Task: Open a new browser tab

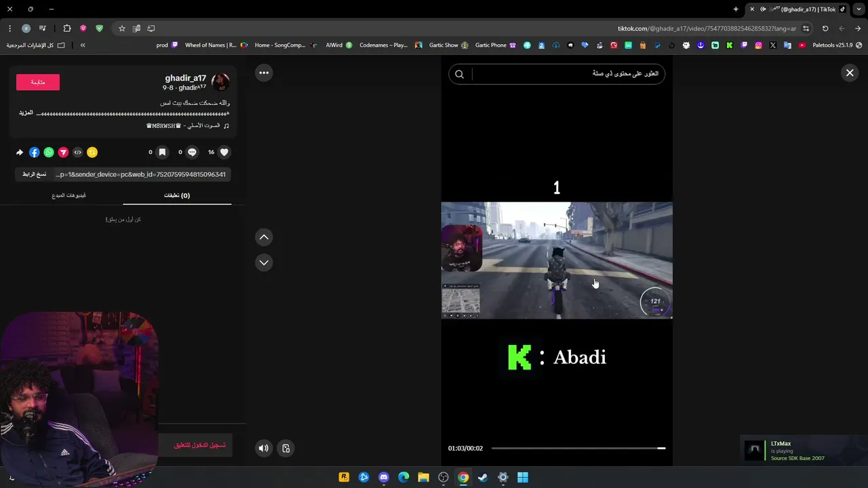Action: 736,9
